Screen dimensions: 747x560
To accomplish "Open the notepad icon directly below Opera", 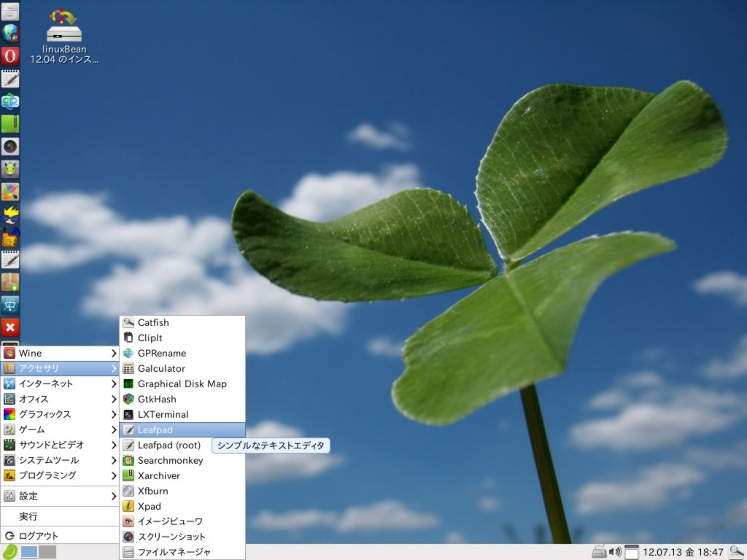I will coord(10,79).
